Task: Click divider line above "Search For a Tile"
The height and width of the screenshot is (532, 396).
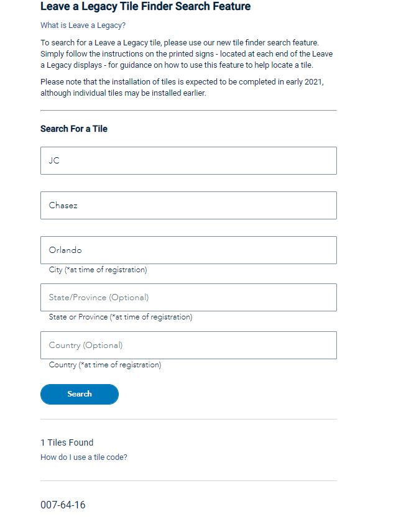Action: (x=188, y=111)
